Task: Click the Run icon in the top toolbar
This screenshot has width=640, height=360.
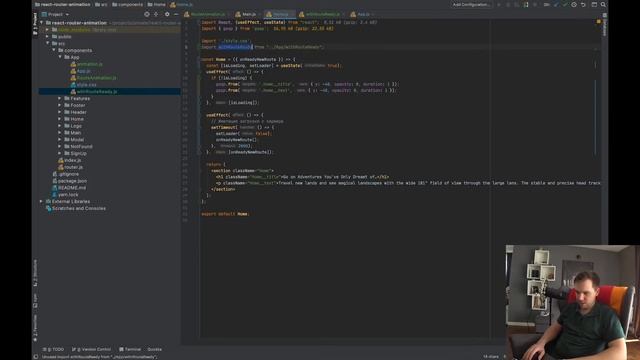Action: pos(499,4)
